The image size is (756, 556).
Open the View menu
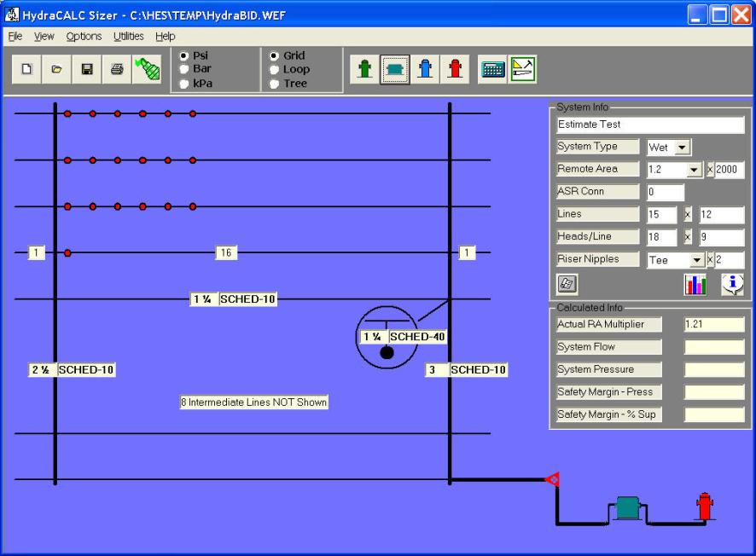tap(44, 36)
